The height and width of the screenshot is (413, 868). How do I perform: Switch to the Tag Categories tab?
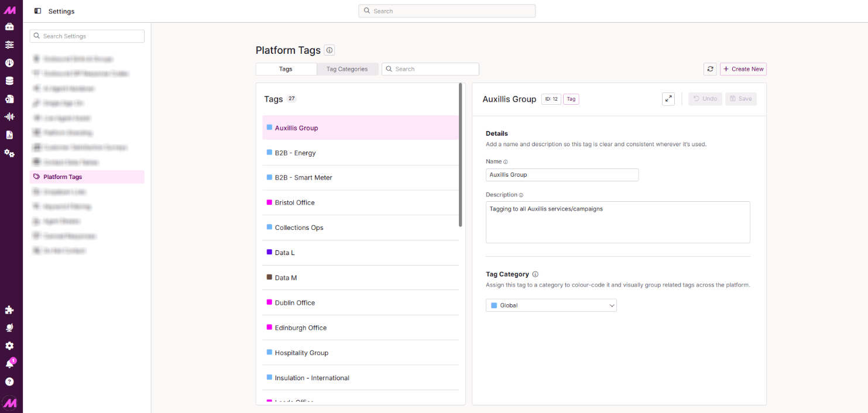pos(348,69)
